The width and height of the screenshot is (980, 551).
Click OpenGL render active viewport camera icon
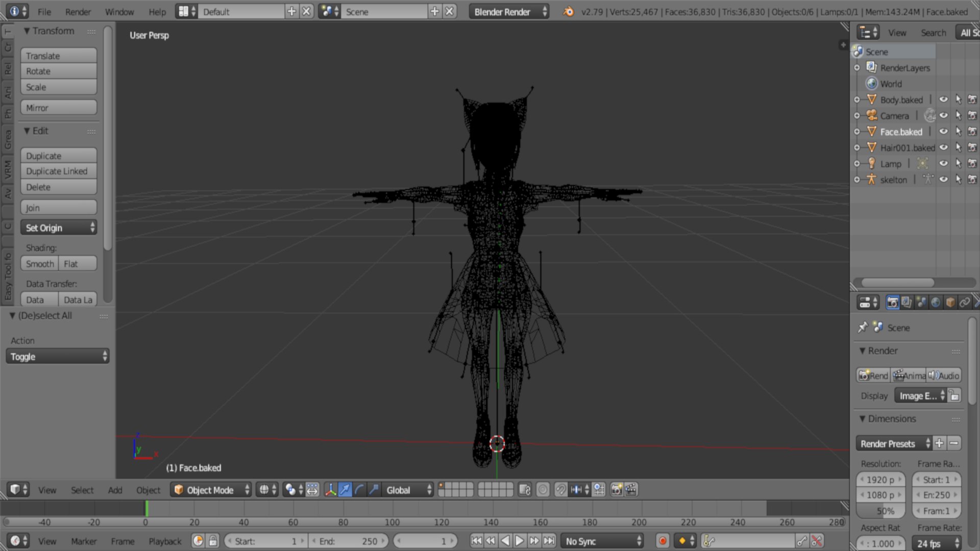pos(617,490)
